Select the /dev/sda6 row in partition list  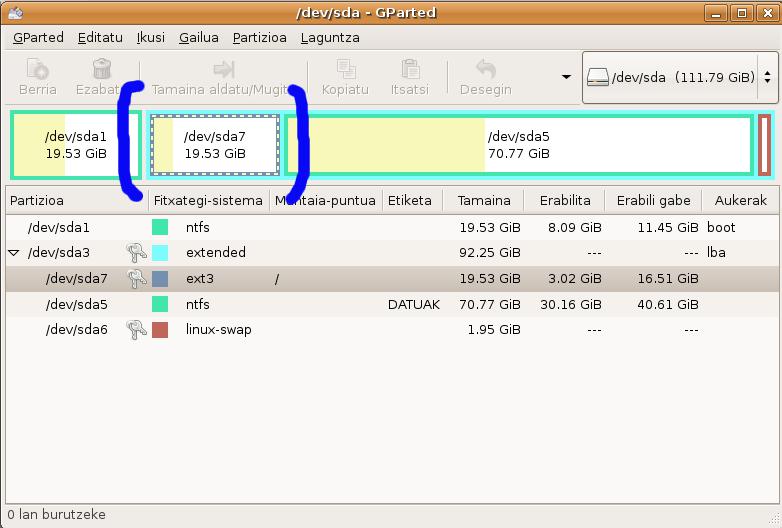tap(392, 330)
